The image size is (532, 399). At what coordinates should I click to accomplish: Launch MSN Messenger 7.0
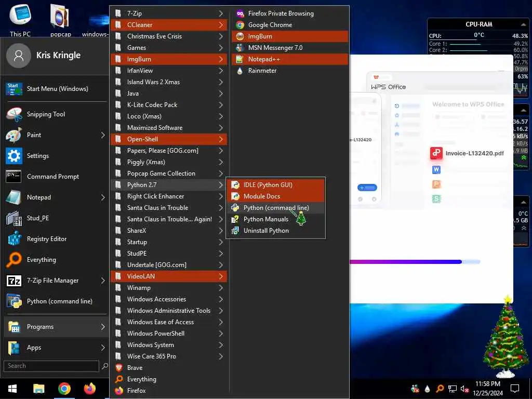click(x=290, y=48)
